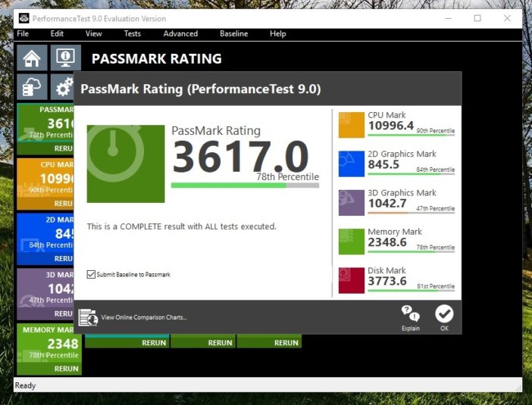Click the PASSMARK RATING page heading
This screenshot has width=532, height=405.
click(x=156, y=58)
